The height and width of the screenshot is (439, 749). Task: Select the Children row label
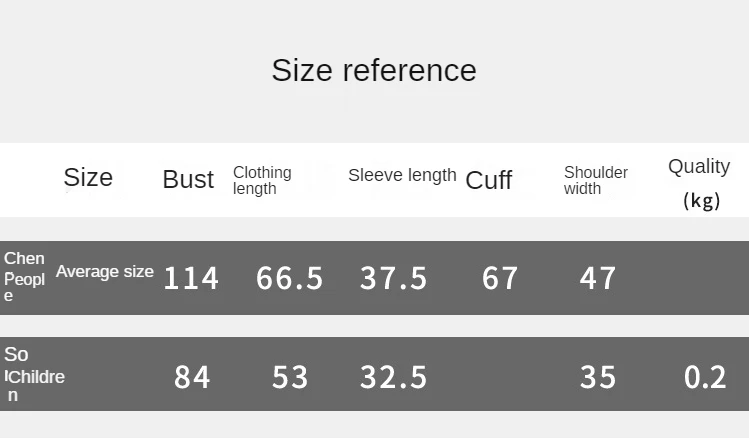[34, 377]
